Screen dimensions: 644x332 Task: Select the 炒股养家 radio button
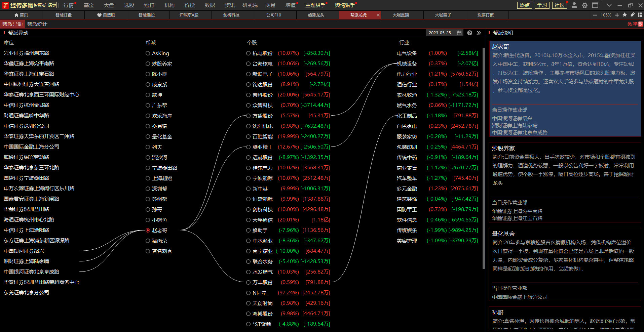click(x=148, y=64)
